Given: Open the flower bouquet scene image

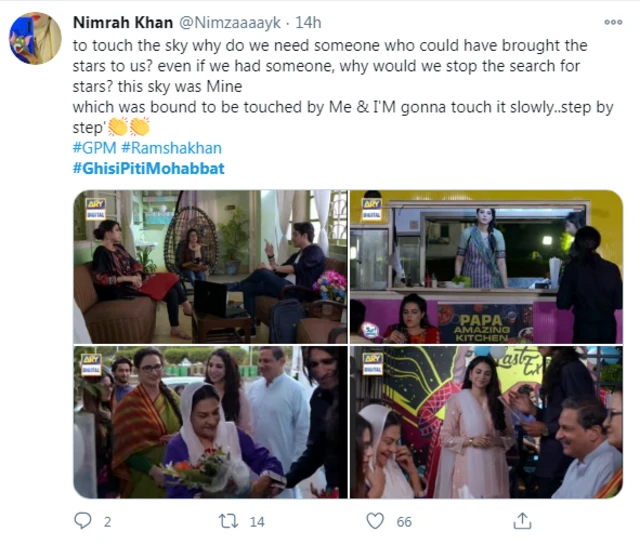Looking at the screenshot, I should (x=211, y=422).
